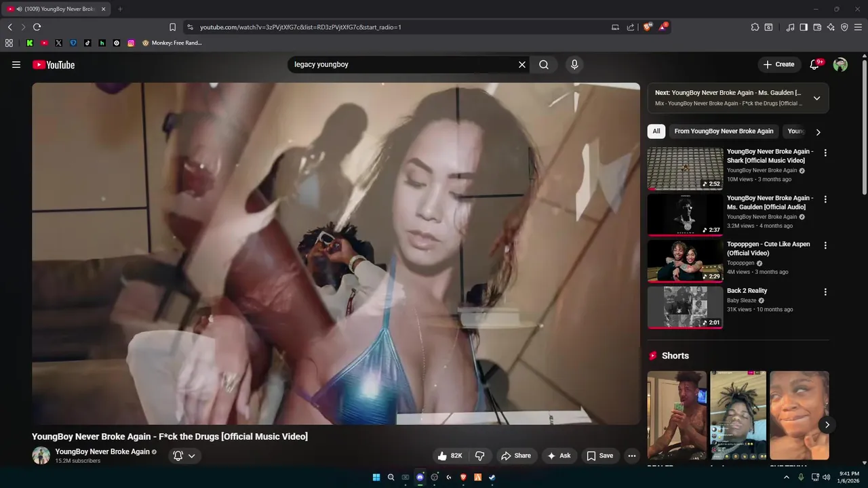Screen dimensions: 868x488
Task: Open the Brave Wallet icon
Action: (x=817, y=27)
